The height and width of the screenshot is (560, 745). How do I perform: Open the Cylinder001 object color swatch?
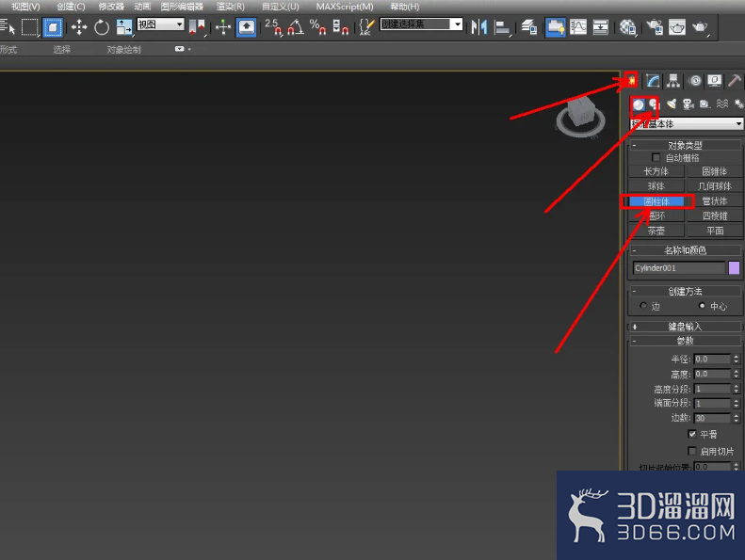tap(734, 268)
